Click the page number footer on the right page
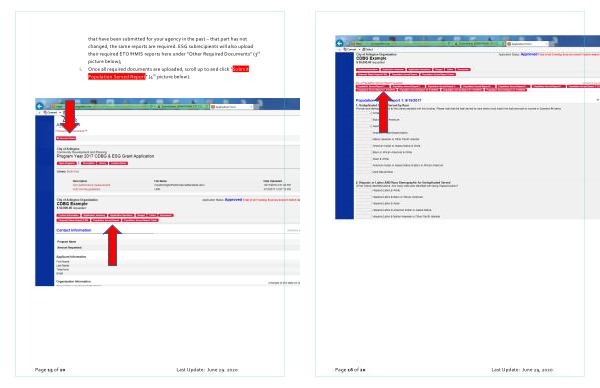The image size is (600, 388). coord(350,370)
